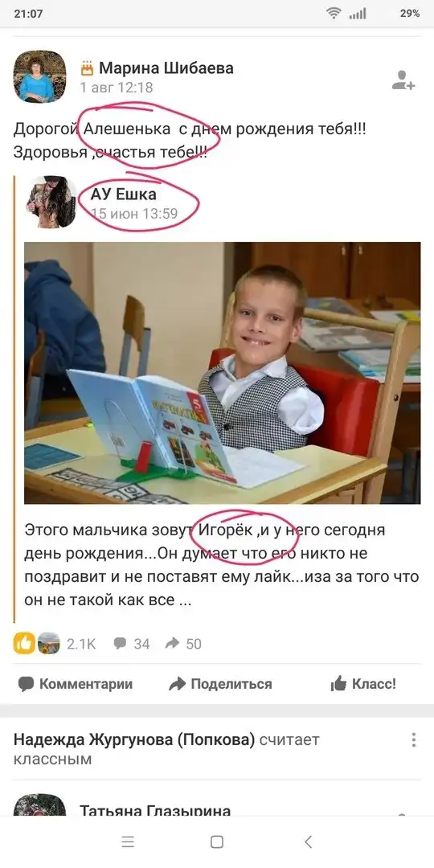
Task: Toggle the Класс! like button
Action: coord(363,684)
